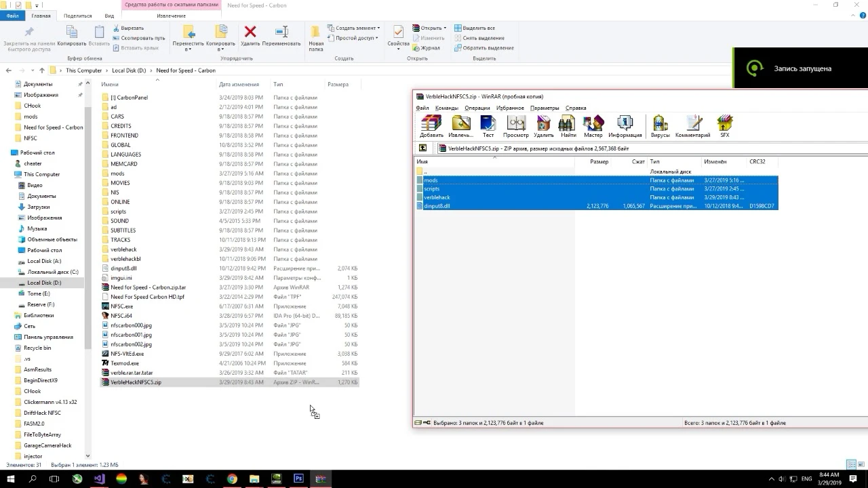Click the Новая папка icon in the ribbon

316,37
